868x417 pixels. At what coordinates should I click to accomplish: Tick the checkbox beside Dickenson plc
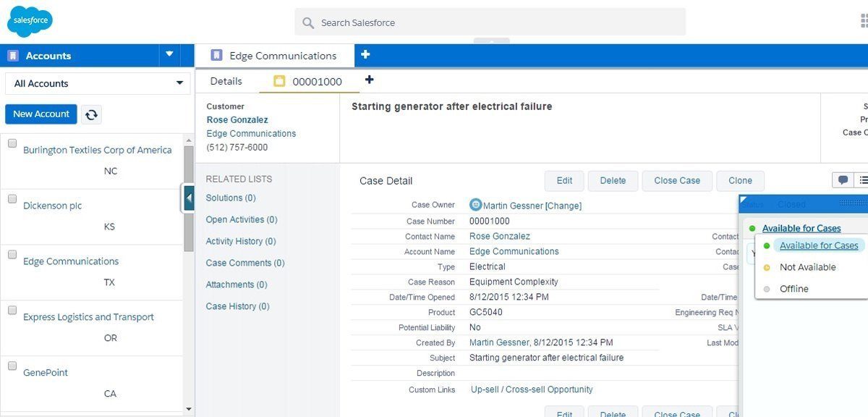click(12, 198)
